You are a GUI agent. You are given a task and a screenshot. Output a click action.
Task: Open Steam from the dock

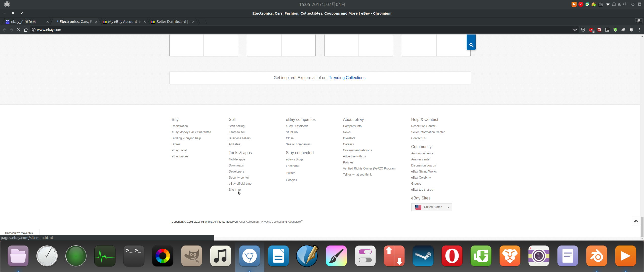click(423, 256)
